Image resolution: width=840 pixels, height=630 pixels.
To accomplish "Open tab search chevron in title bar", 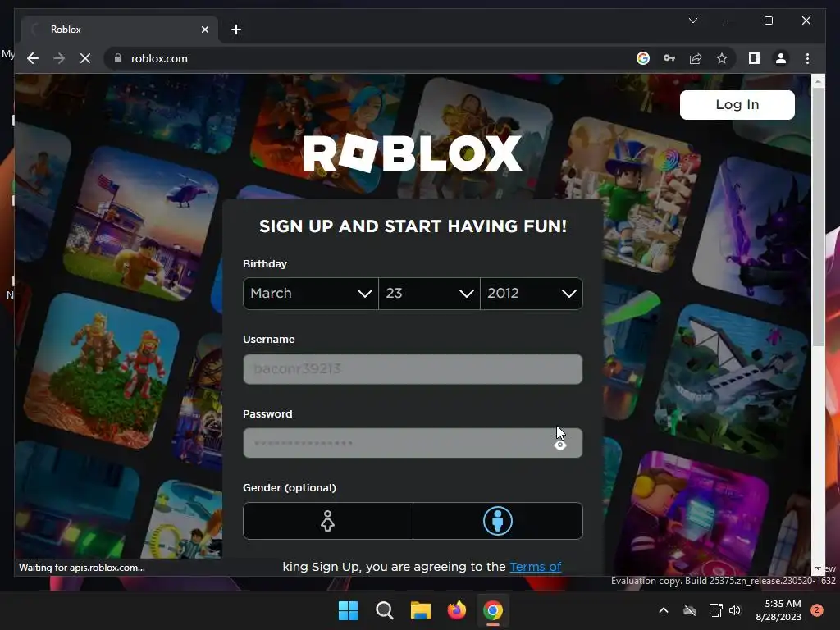I will 692,21.
